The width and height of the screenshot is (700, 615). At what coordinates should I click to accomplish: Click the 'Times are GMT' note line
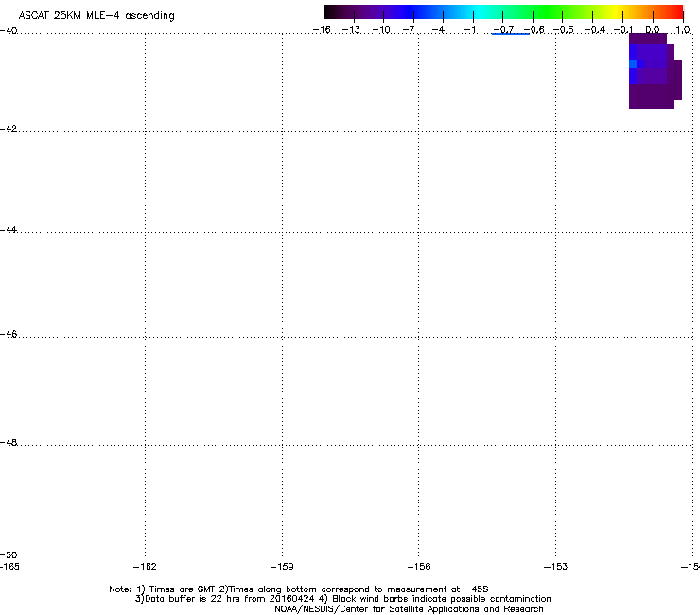(299, 589)
